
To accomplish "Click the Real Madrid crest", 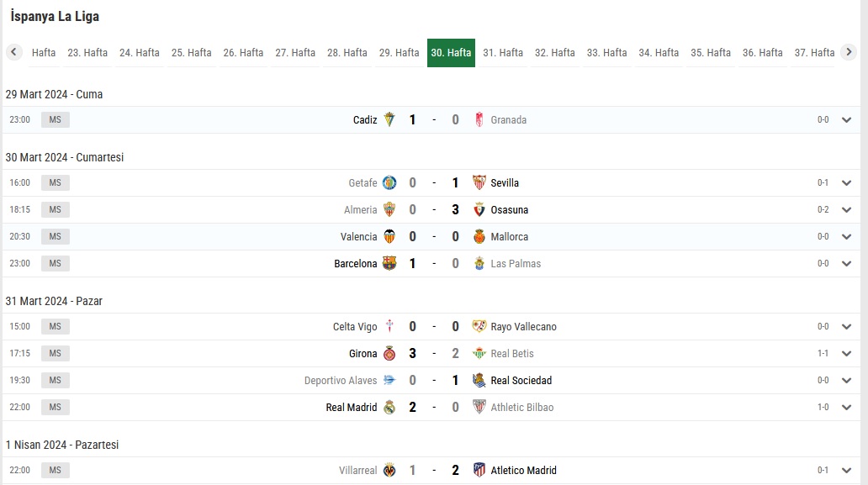I will click(x=389, y=407).
